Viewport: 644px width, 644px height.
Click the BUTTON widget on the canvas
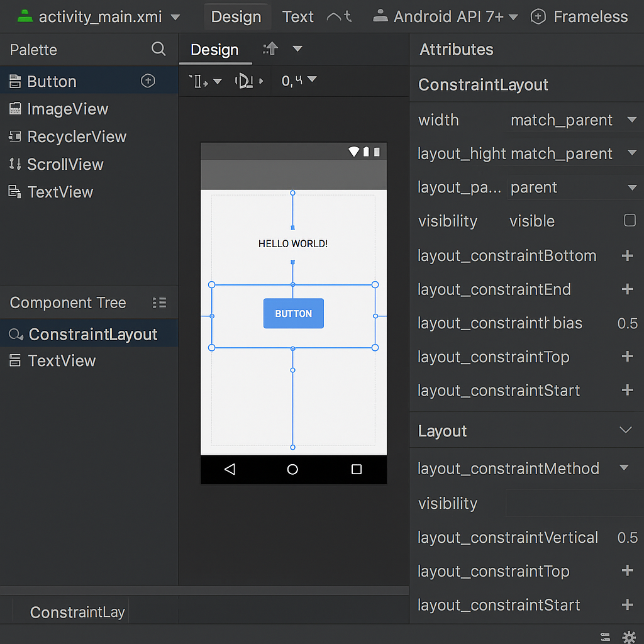click(293, 313)
